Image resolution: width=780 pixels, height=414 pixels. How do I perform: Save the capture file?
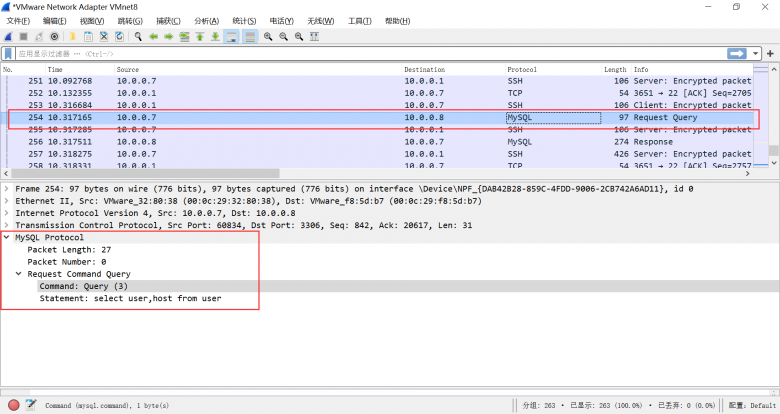click(x=88, y=36)
